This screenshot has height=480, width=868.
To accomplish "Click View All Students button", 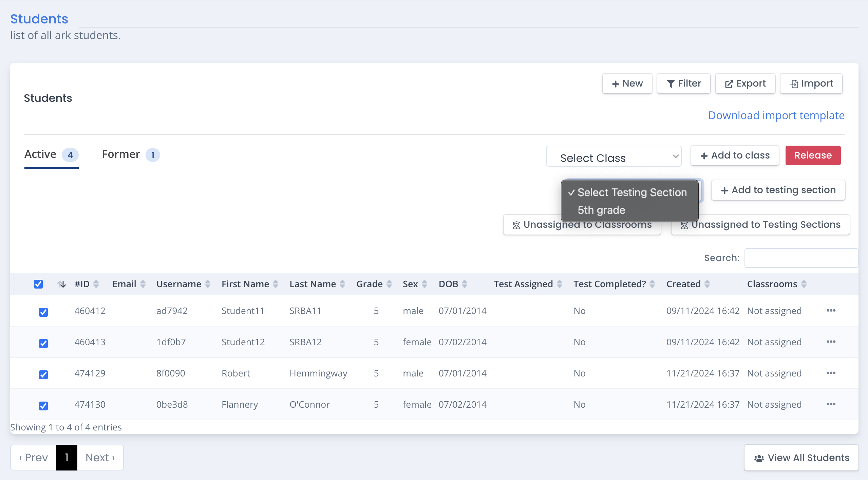I will (x=801, y=458).
